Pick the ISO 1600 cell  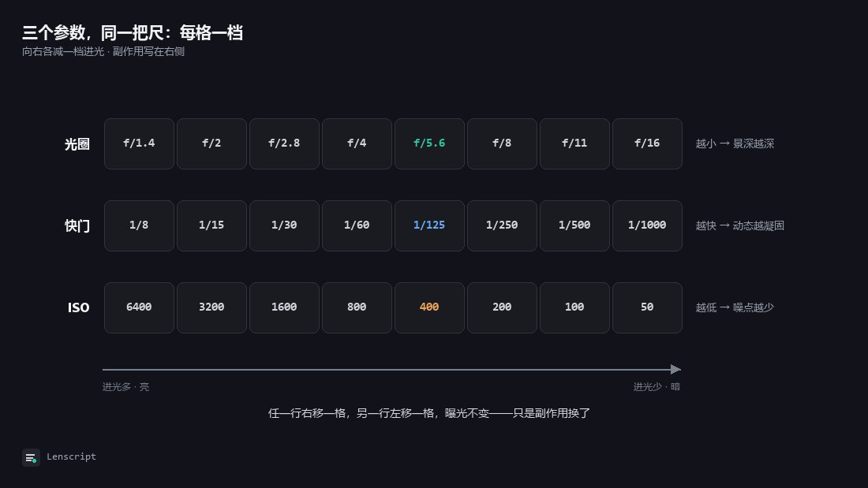click(x=284, y=307)
